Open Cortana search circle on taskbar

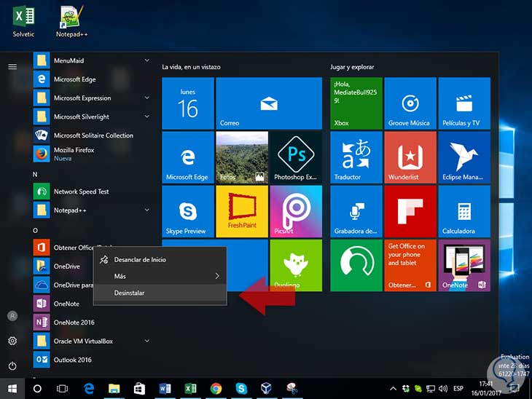(x=37, y=389)
